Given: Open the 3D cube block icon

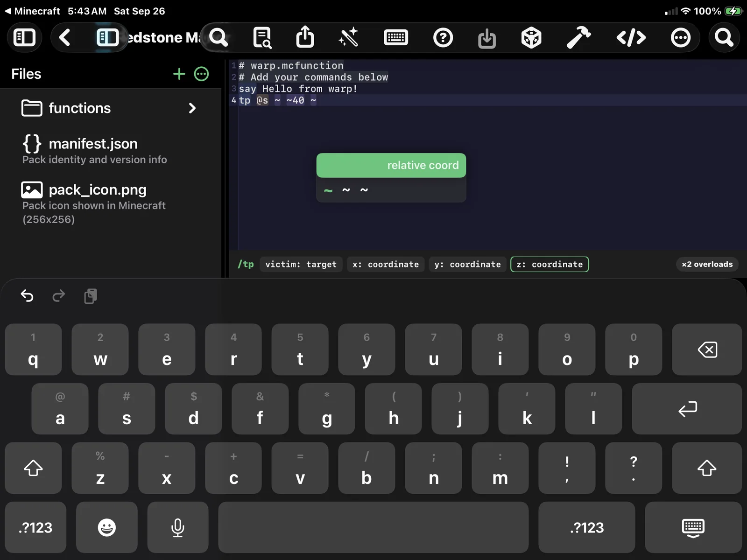Looking at the screenshot, I should 531,37.
